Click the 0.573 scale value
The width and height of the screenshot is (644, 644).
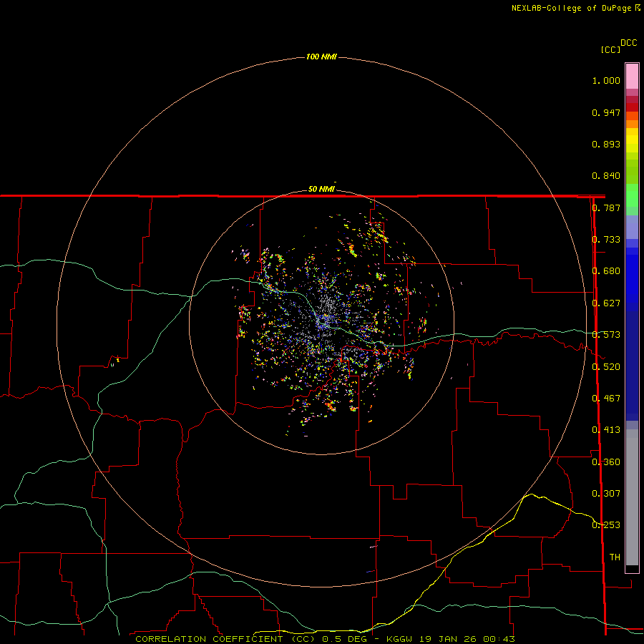tap(606, 335)
